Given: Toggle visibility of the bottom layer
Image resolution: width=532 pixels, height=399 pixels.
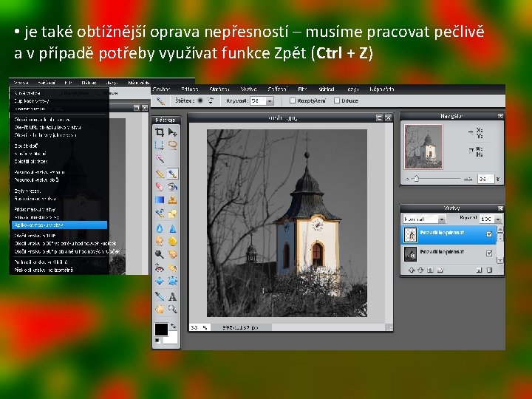Looking at the screenshot, I should point(489,253).
